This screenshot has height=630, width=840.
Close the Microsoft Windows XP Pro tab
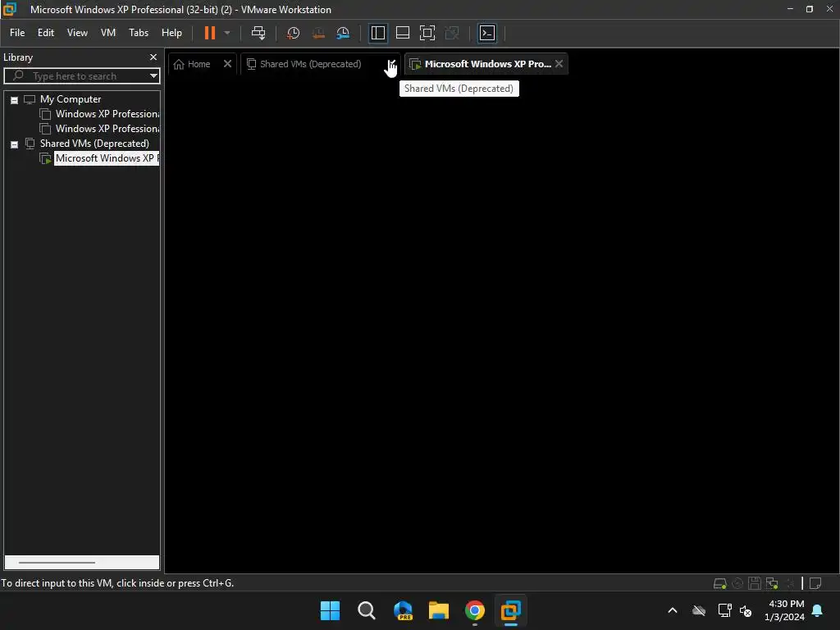click(559, 64)
